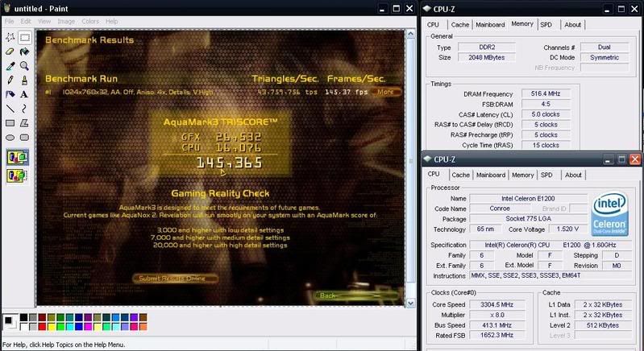Select the brown color swatch
This screenshot has width=644, height=351.
click(x=143, y=317)
